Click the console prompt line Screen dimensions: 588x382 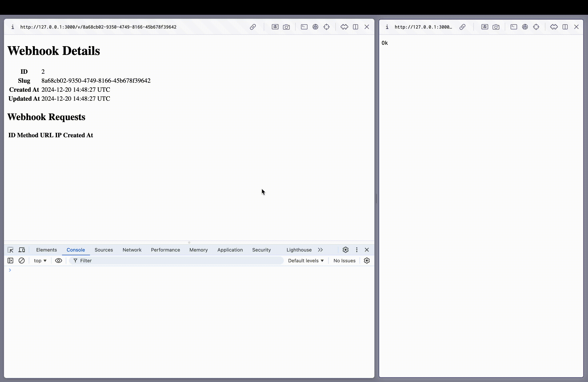[189, 270]
